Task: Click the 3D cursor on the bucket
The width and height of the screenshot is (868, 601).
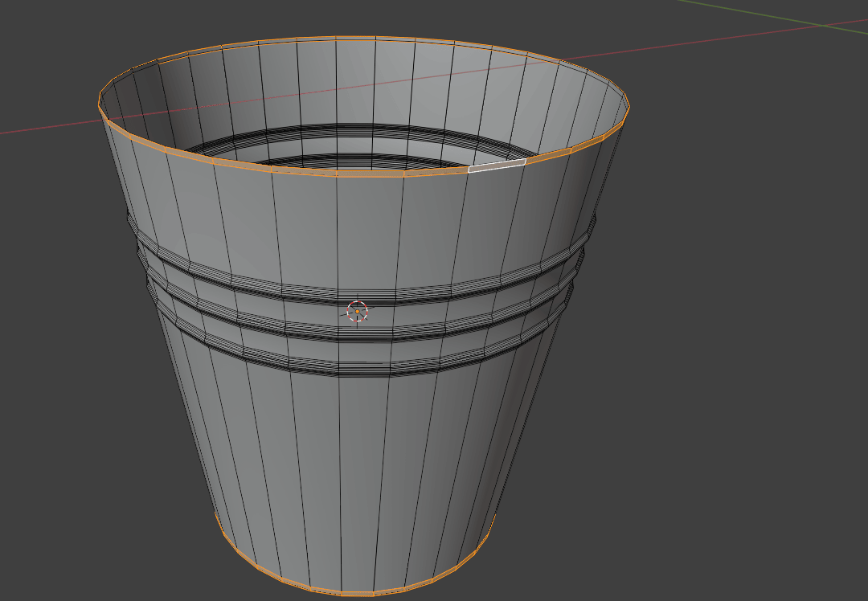Action: (x=357, y=311)
